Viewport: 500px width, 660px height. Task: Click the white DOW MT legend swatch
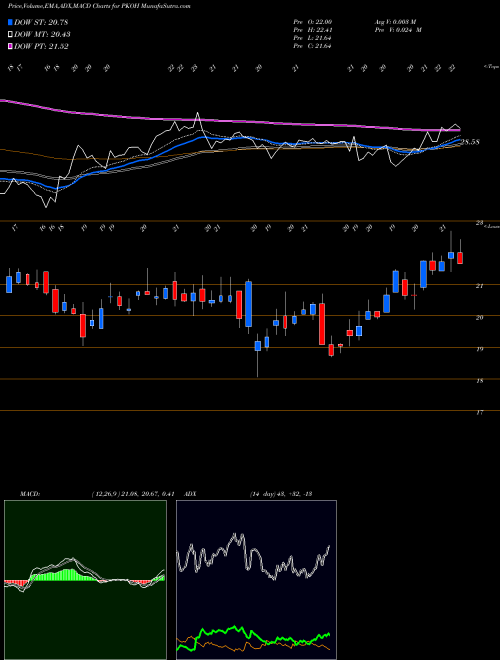click(10, 35)
